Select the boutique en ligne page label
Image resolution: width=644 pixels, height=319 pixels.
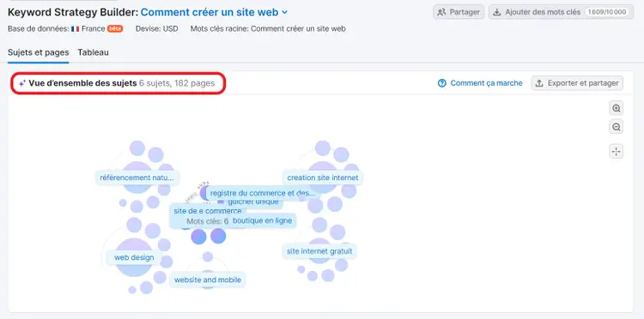coord(263,220)
